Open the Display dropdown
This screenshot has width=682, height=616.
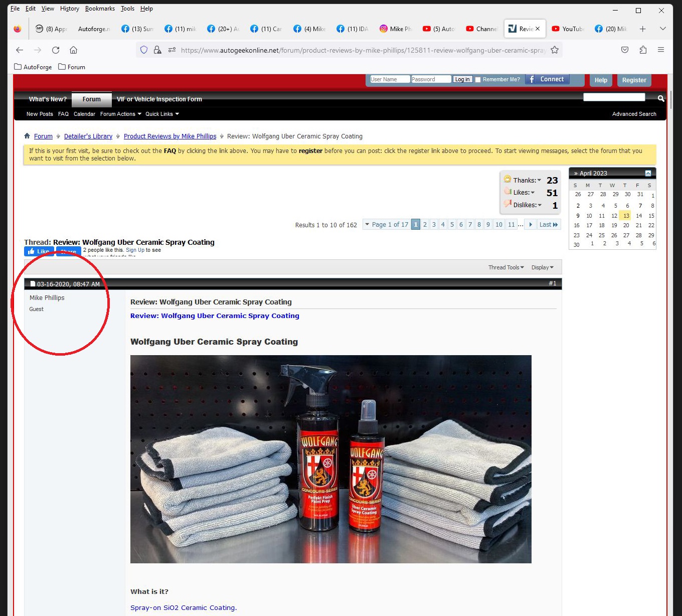[x=543, y=267]
